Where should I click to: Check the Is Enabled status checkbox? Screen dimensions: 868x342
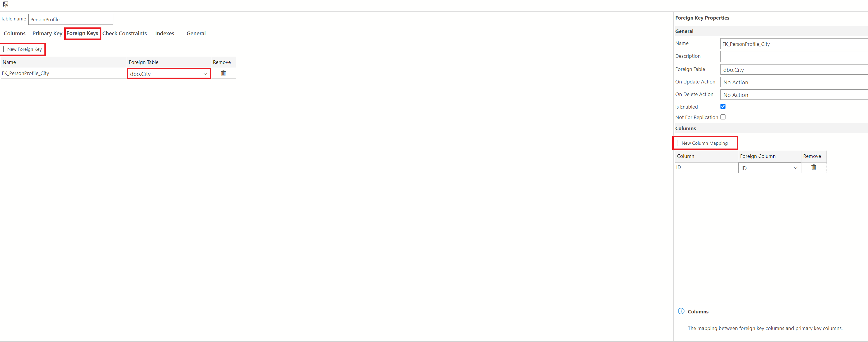click(x=723, y=106)
